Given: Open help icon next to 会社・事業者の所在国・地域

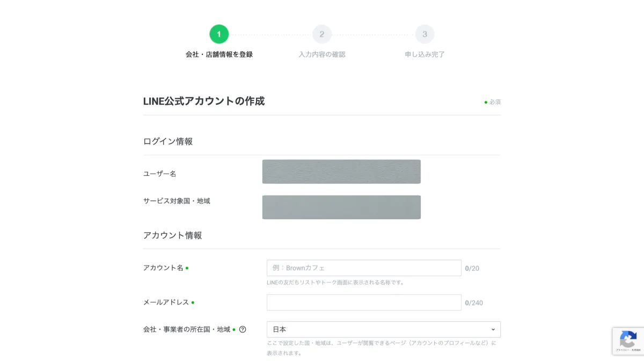Looking at the screenshot, I should (x=243, y=329).
